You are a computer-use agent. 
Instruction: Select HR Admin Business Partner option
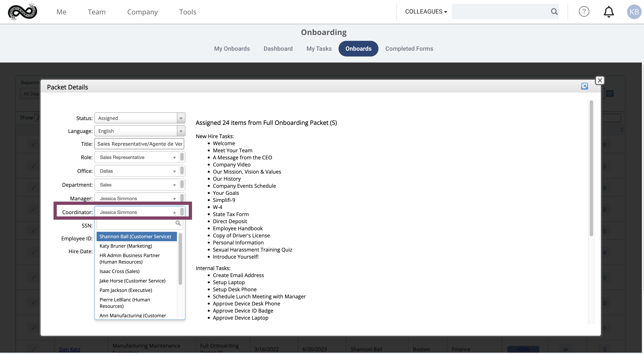[x=137, y=258]
